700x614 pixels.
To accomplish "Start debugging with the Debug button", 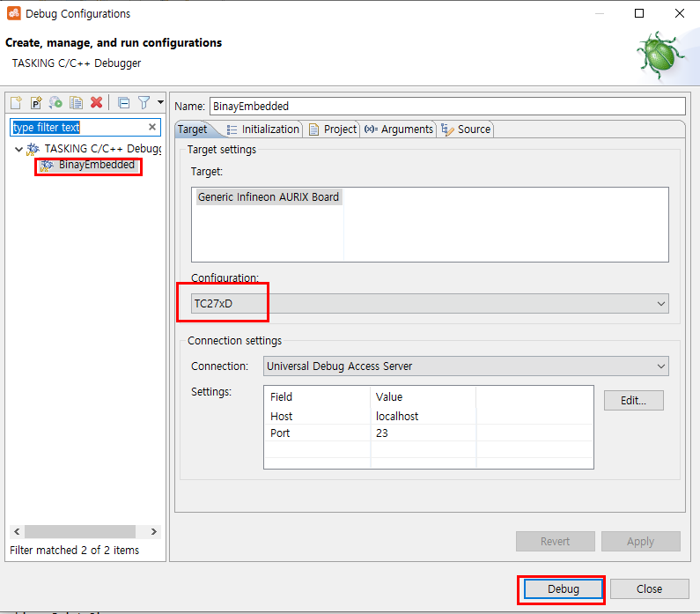I will click(x=563, y=589).
